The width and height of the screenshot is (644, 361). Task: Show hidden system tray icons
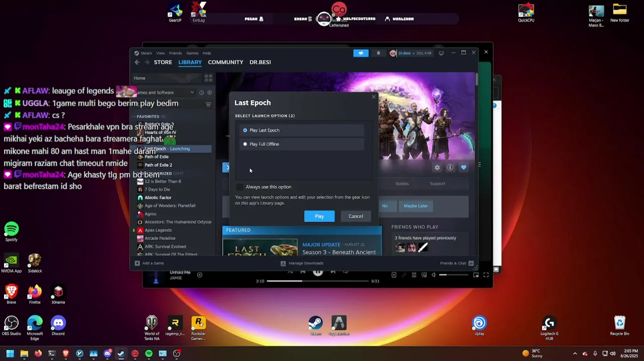click(575, 353)
